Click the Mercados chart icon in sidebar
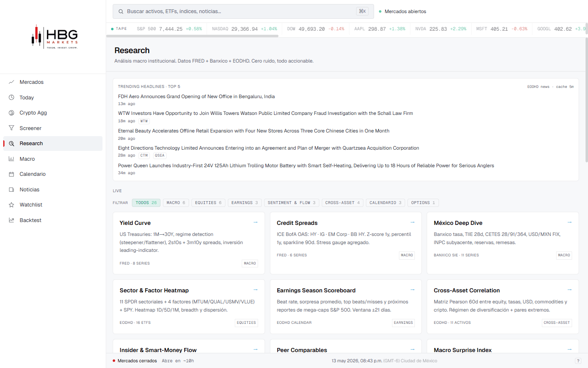This screenshot has height=368, width=588. pos(11,82)
